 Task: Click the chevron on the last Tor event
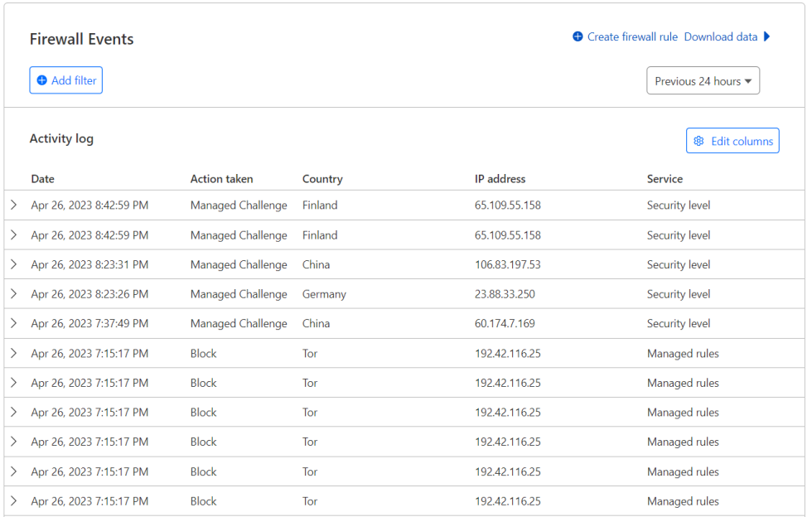pyautogui.click(x=14, y=500)
